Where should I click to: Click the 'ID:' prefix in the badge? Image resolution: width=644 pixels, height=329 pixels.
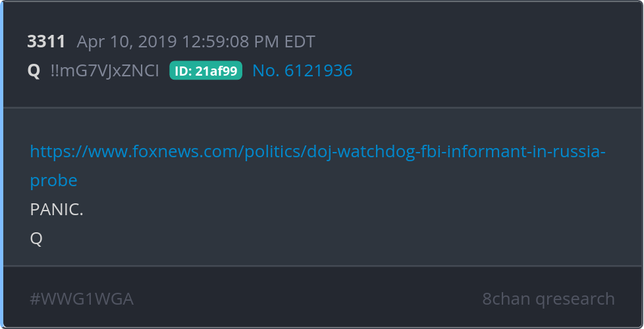tap(183, 71)
